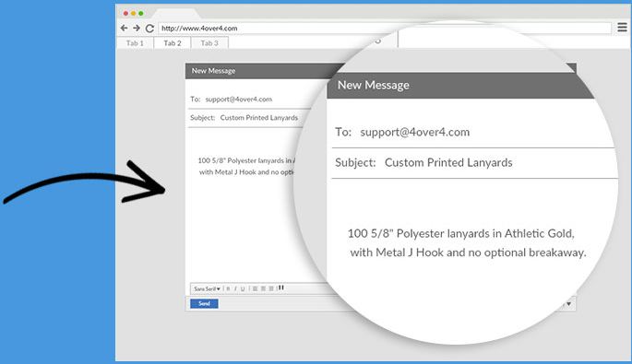Viewport: 632px width, 364px height.
Task: Toggle bold formatting in the email toolbar
Action: pyautogui.click(x=228, y=288)
